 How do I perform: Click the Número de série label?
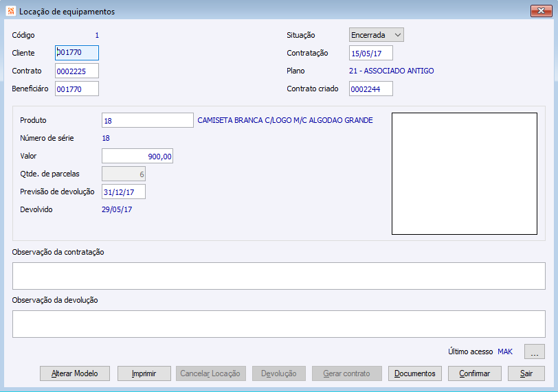tap(47, 138)
